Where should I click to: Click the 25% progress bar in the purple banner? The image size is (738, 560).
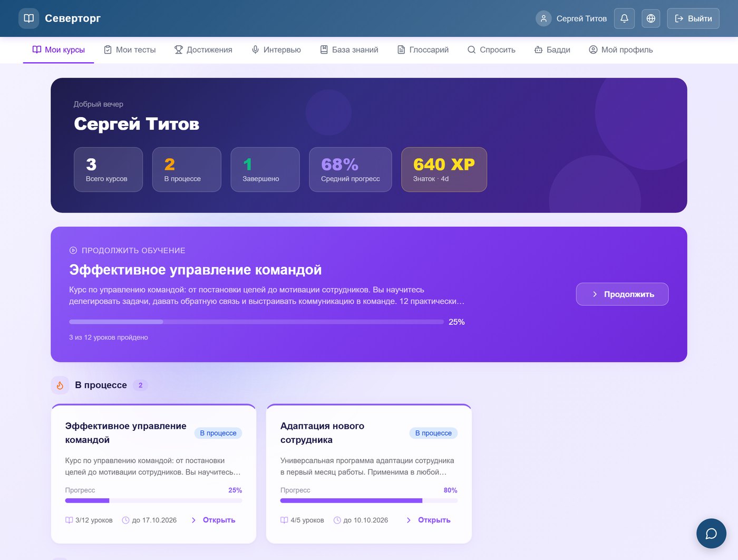256,322
